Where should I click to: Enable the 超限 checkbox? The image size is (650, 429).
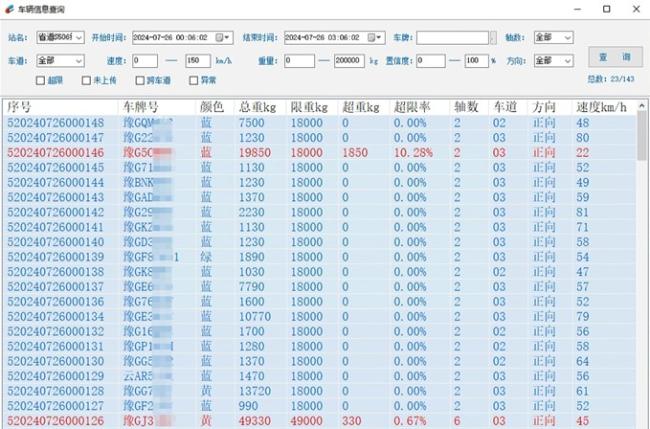[x=41, y=80]
